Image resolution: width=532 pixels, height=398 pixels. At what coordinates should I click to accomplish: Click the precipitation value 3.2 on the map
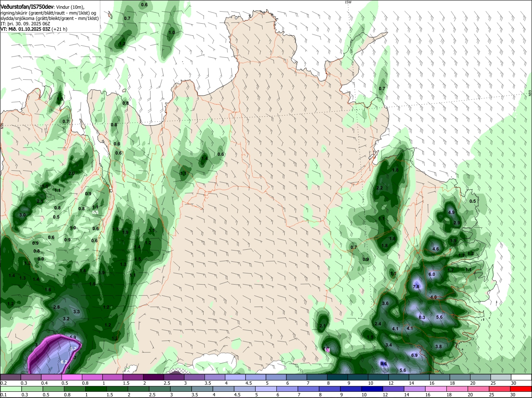pos(66,319)
